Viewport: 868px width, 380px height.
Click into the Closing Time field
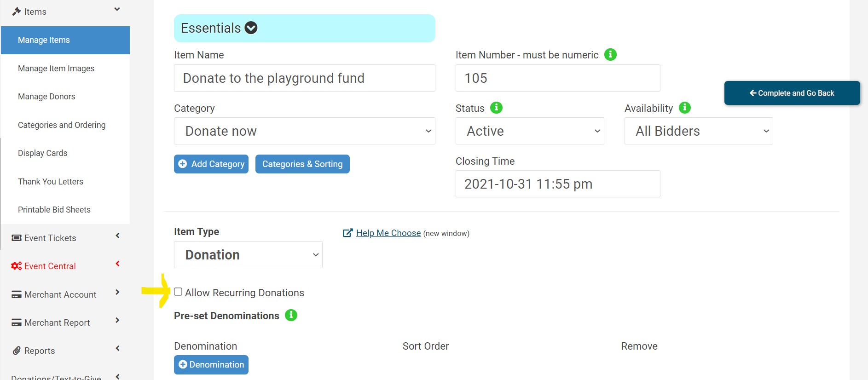(557, 184)
